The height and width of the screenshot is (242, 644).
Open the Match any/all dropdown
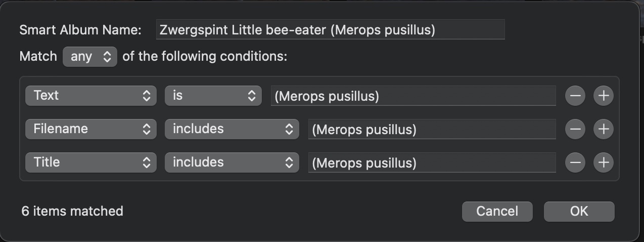(90, 57)
